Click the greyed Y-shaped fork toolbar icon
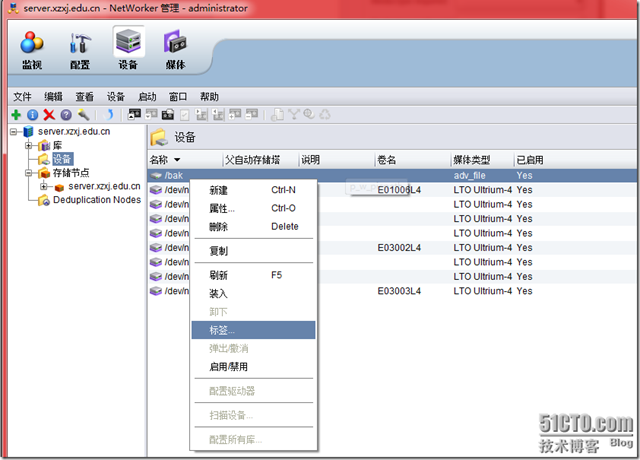Screen dimensions: 640x460 (293, 114)
